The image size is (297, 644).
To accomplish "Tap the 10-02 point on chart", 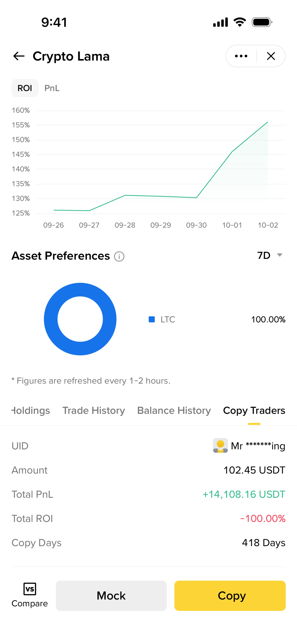I will (x=268, y=122).
